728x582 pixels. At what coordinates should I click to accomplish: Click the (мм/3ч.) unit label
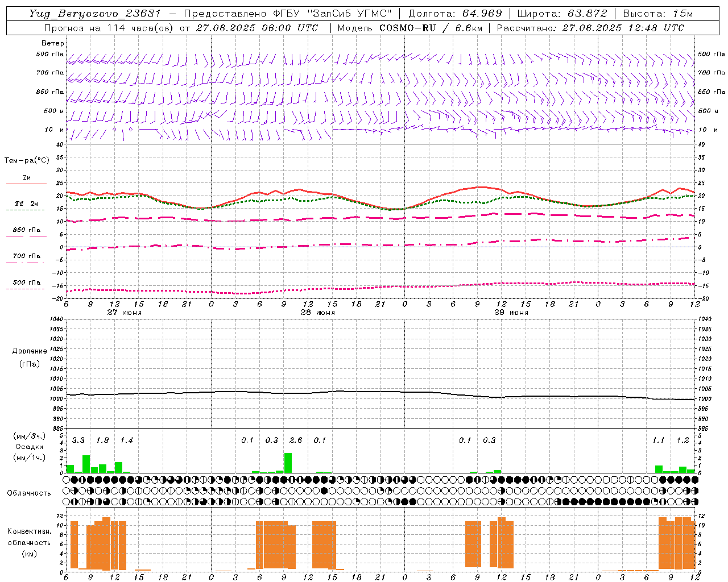pyautogui.click(x=29, y=436)
